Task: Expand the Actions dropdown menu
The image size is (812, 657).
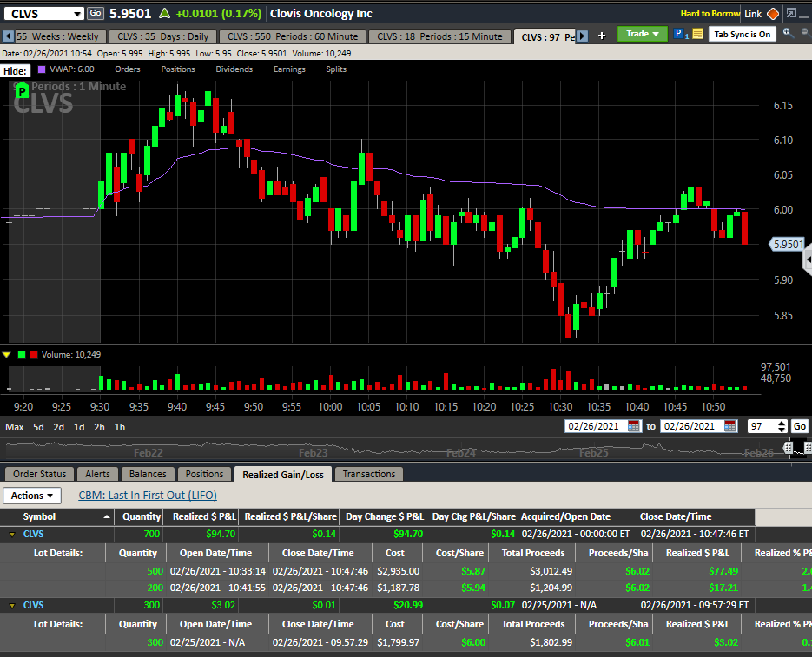Action: [x=32, y=496]
